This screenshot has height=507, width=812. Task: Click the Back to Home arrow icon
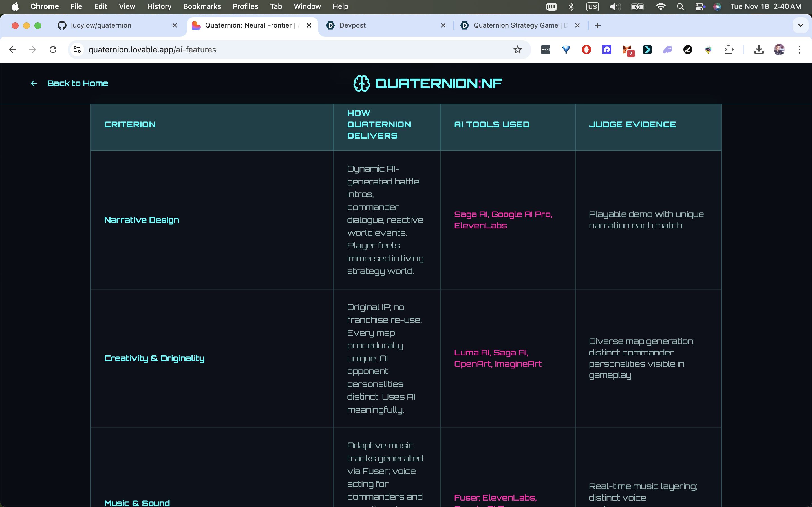pyautogui.click(x=34, y=83)
